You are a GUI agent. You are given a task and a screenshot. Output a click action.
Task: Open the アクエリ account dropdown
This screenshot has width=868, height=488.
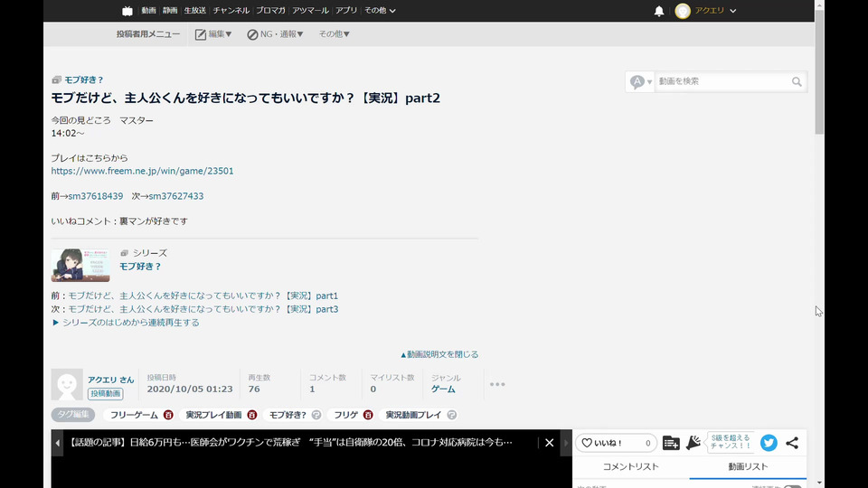tap(716, 11)
